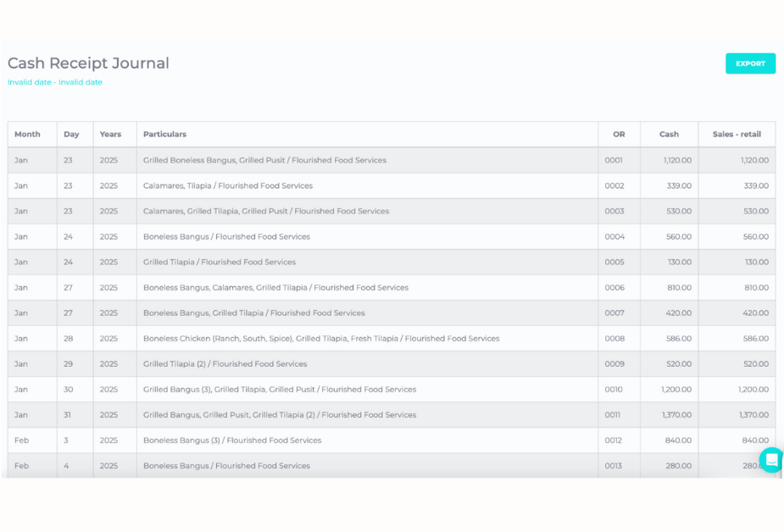The width and height of the screenshot is (784, 532).
Task: Select the Grilled Tilapia (2) entry for Jan 29
Action: 225,364
